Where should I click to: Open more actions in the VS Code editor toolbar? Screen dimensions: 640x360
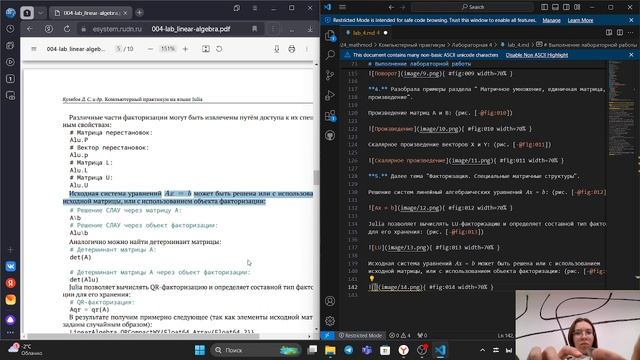[x=632, y=33]
